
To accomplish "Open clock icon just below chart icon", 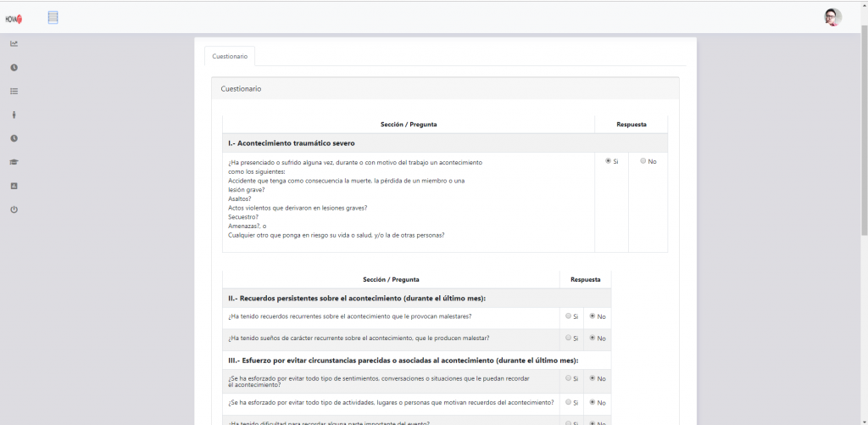I will coord(14,67).
